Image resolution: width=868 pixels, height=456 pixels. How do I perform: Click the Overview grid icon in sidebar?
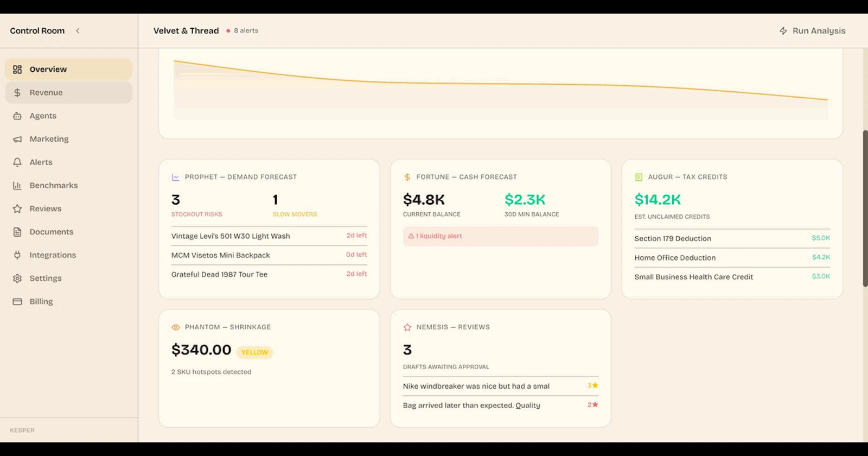(17, 69)
